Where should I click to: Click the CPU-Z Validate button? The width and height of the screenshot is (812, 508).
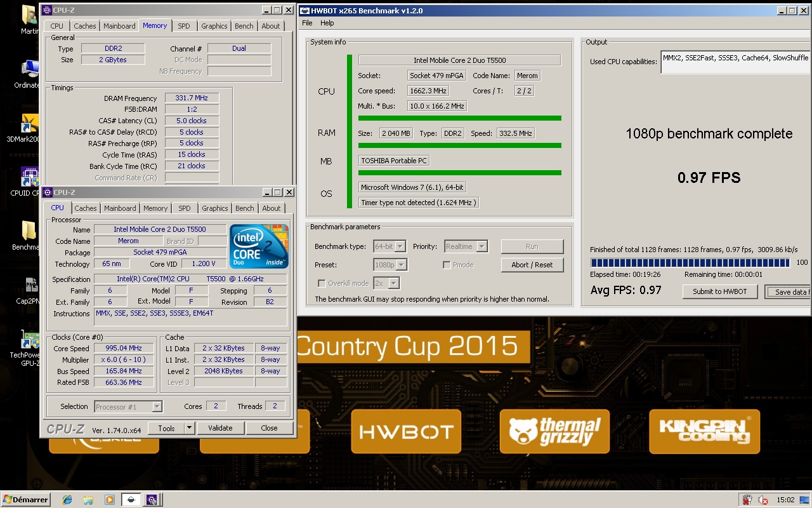click(x=220, y=428)
